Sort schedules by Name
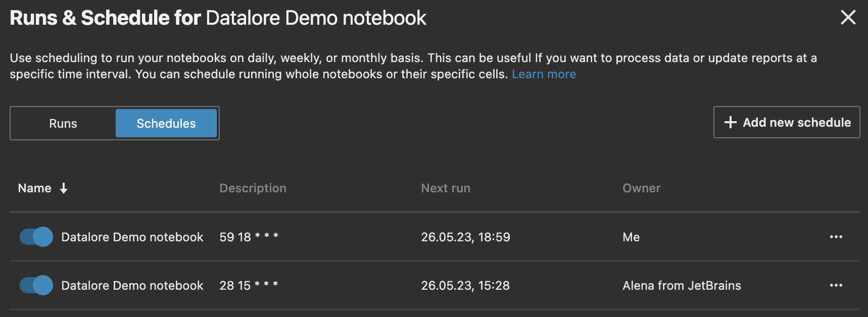This screenshot has height=317, width=868. tap(34, 188)
